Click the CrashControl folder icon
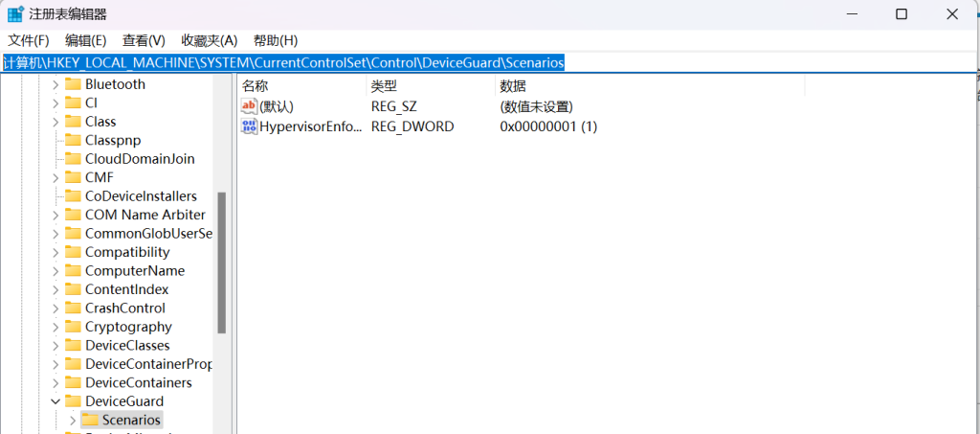980x434 pixels. 73,308
